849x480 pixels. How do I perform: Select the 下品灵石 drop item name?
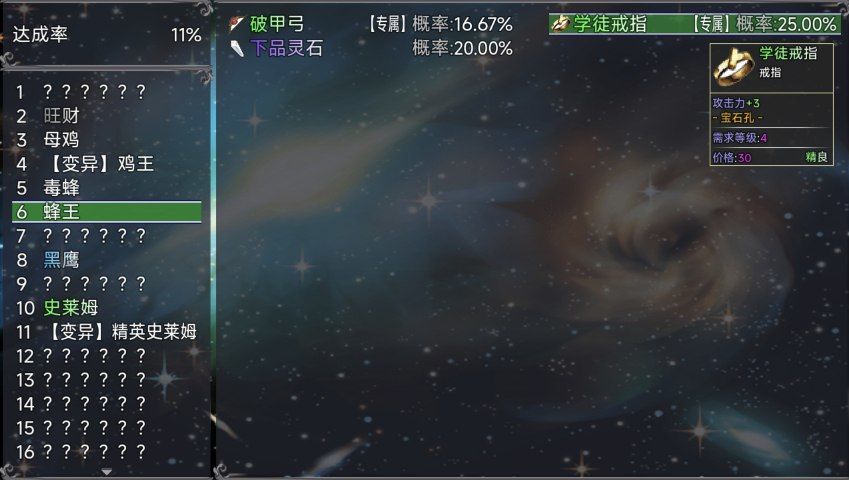pyautogui.click(x=286, y=49)
